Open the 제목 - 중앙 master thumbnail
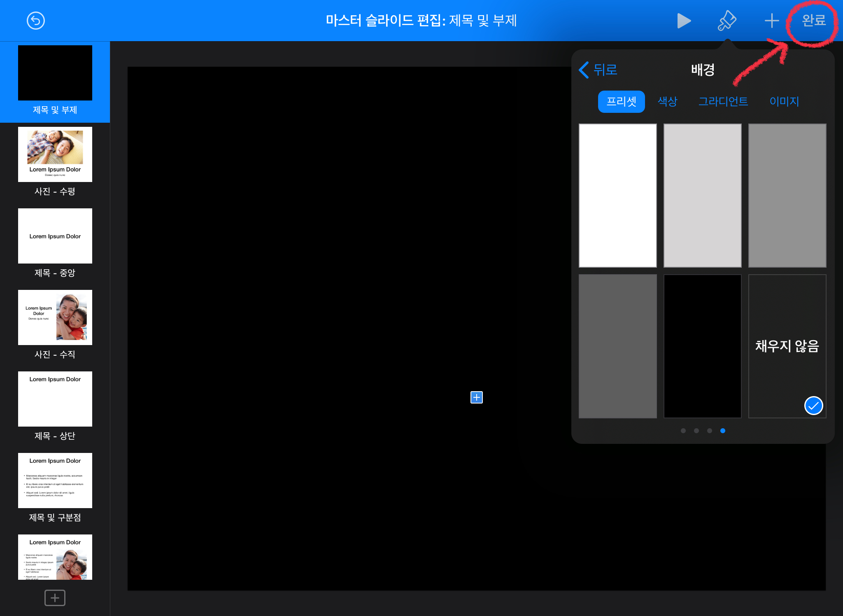This screenshot has height=616, width=843. coord(55,236)
